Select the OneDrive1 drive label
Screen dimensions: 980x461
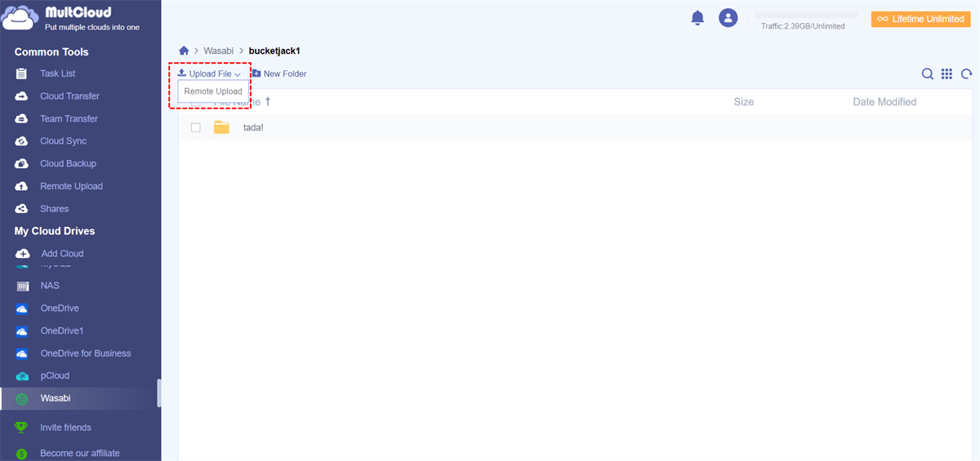pos(62,331)
